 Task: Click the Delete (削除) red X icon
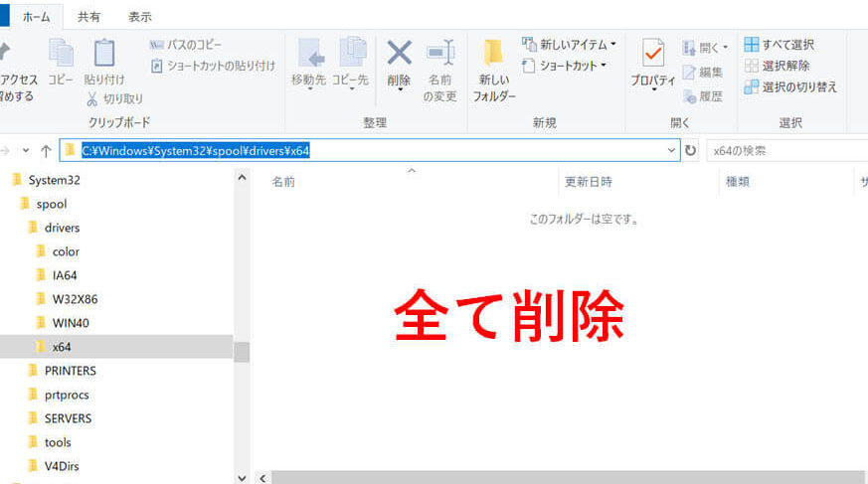[x=399, y=55]
